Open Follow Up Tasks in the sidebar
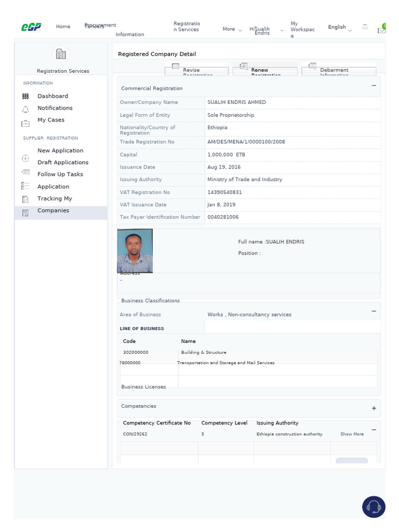 pyautogui.click(x=60, y=174)
